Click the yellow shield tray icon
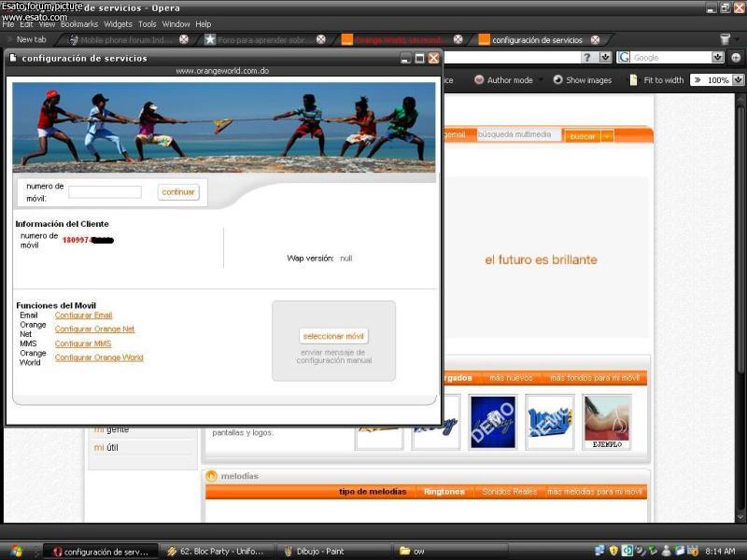The image size is (747, 560). click(613, 551)
